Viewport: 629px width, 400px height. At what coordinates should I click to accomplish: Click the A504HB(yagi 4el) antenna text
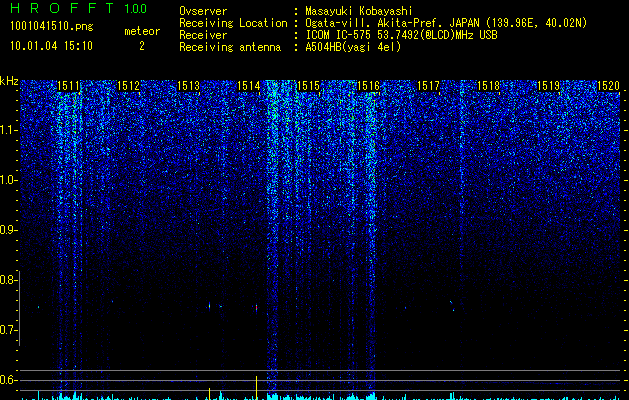353,47
